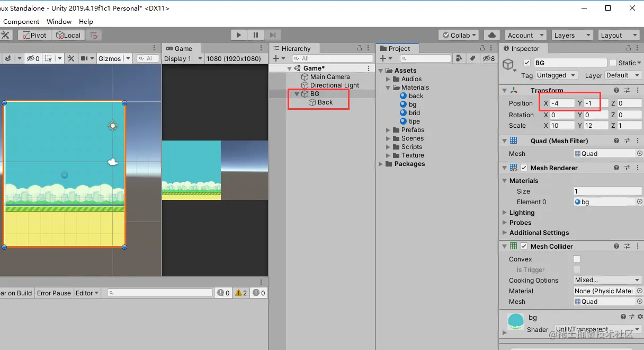Toggle the Project panel lock icon

(x=482, y=48)
